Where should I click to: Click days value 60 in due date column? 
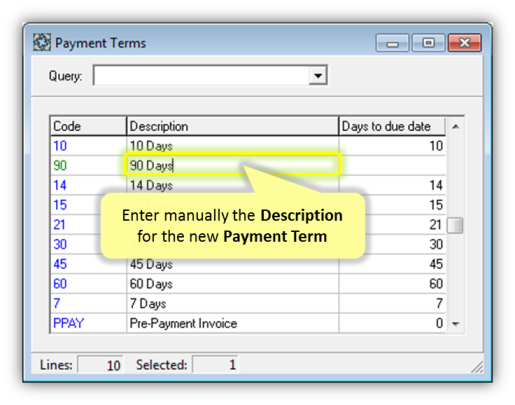pyautogui.click(x=392, y=283)
